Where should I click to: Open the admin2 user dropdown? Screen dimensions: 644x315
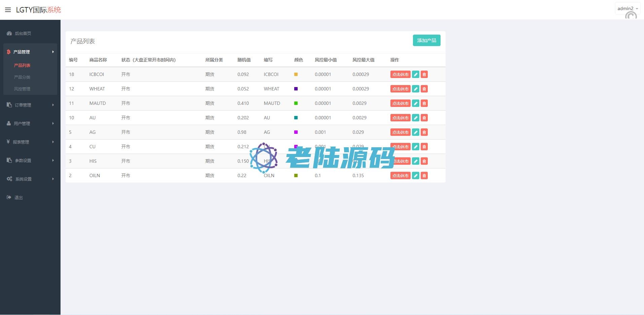point(628,9)
